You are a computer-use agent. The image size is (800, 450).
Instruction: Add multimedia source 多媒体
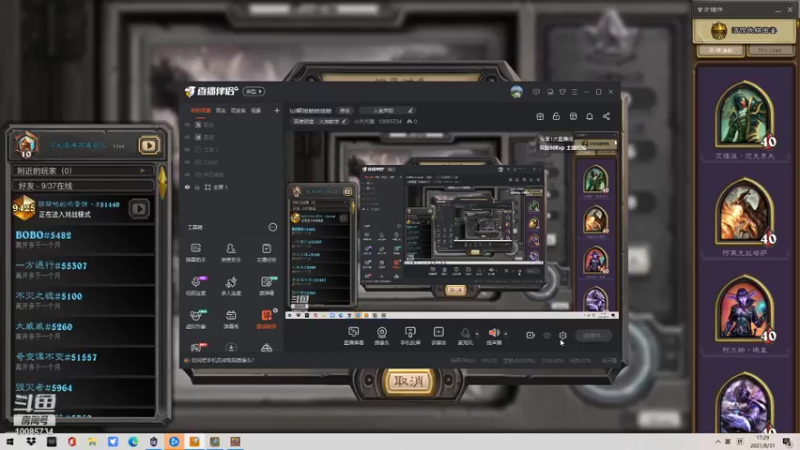pos(438,336)
